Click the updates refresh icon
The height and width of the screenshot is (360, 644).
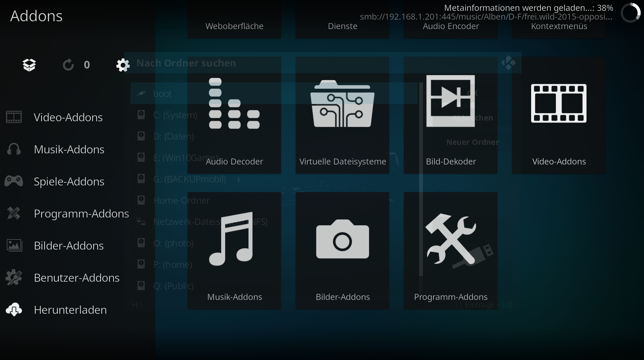(x=68, y=65)
